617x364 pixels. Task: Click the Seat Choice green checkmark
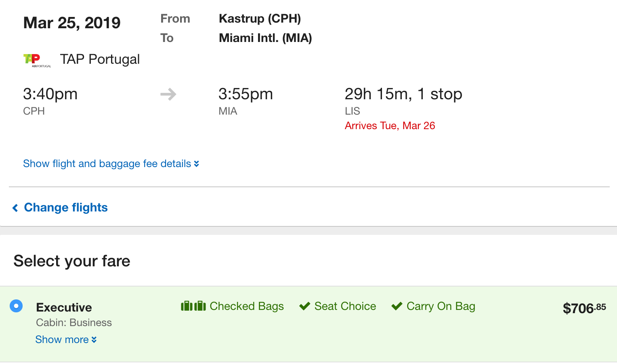click(305, 306)
